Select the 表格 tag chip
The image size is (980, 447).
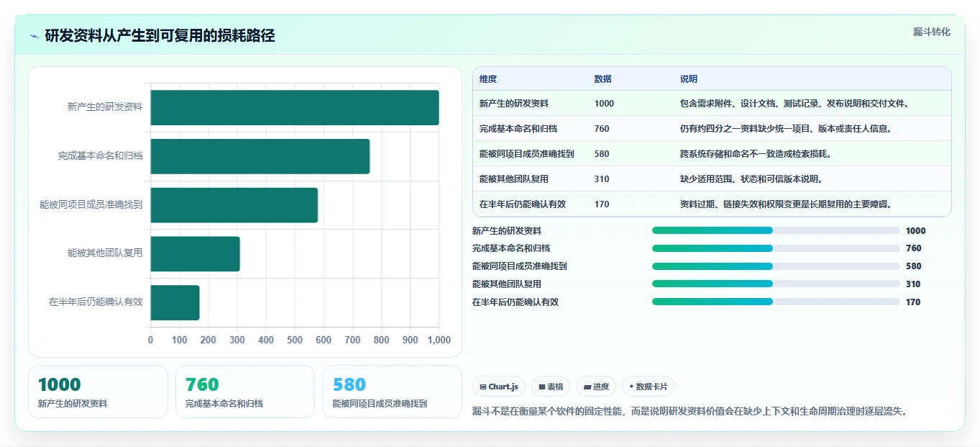coord(551,387)
